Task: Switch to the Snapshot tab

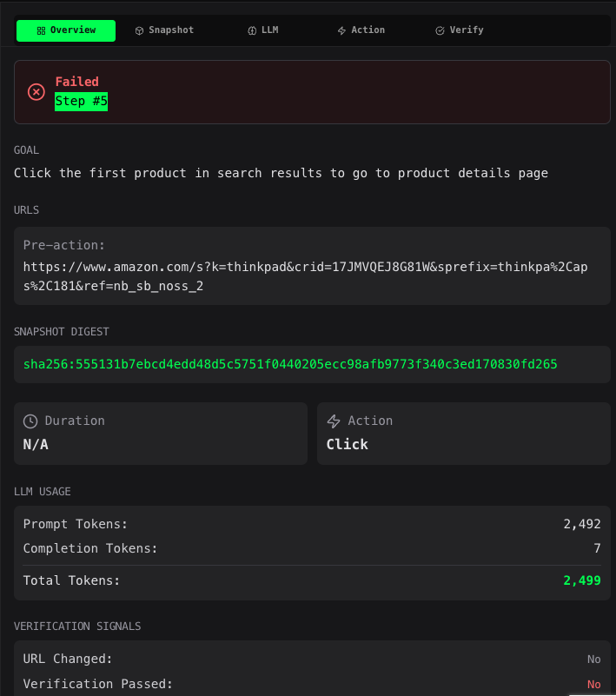Action: 164,30
